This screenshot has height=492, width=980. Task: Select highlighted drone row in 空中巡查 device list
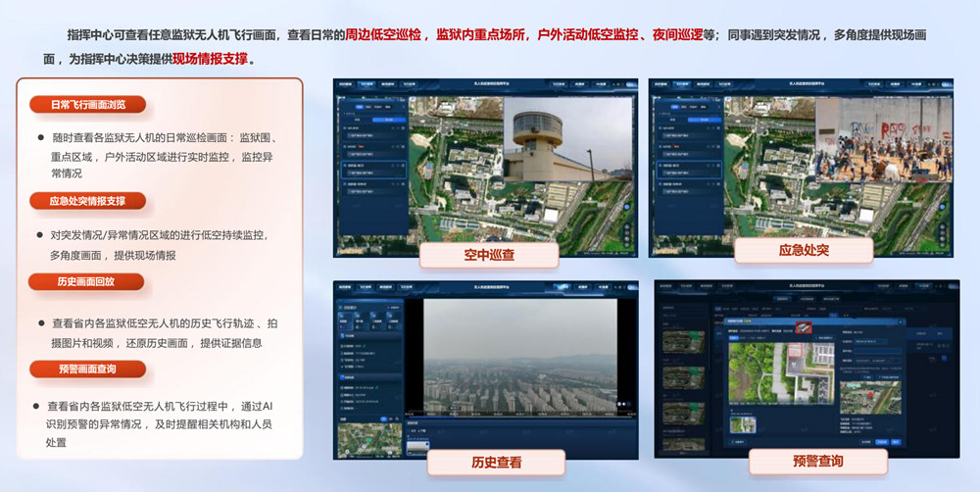point(373,170)
